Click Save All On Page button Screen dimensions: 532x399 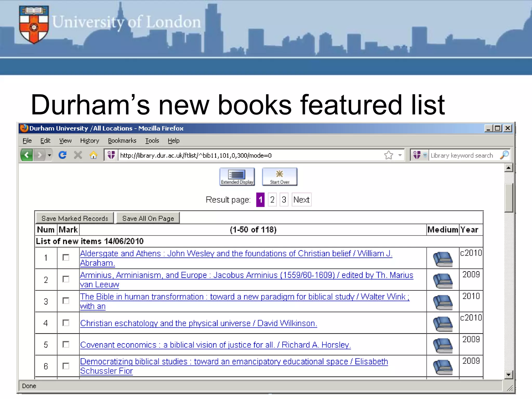(148, 218)
